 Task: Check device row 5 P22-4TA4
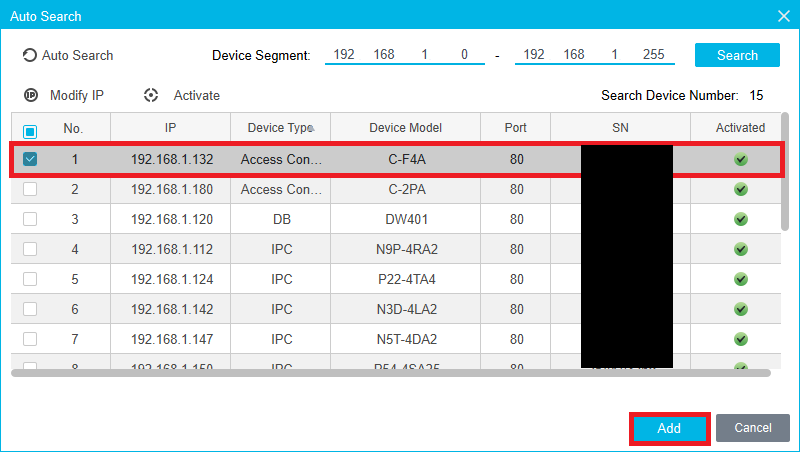click(x=30, y=279)
